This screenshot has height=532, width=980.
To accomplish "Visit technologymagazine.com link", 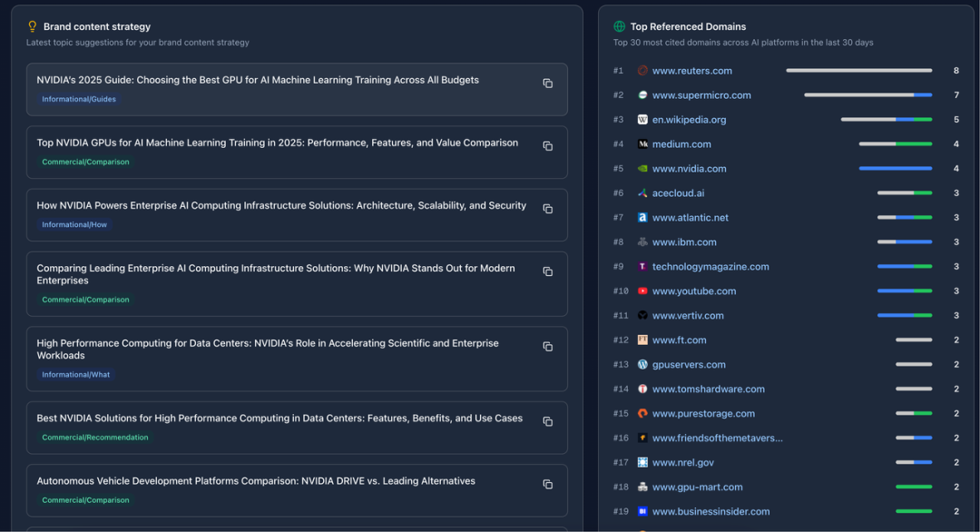I will (710, 266).
